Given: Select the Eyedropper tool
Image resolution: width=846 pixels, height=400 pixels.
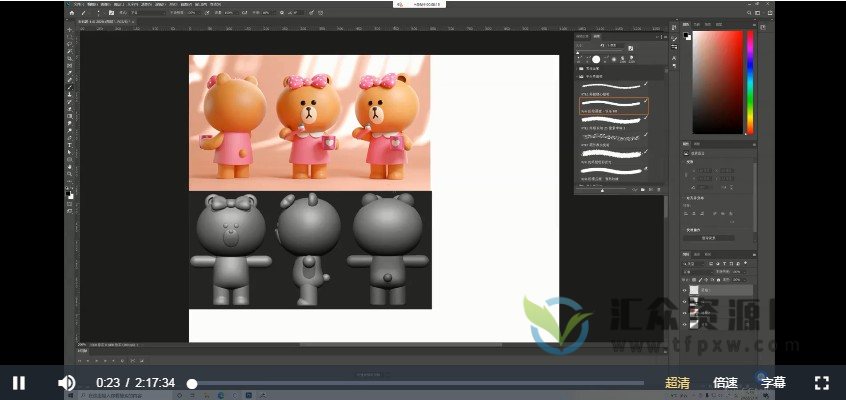Looking at the screenshot, I should [x=70, y=72].
